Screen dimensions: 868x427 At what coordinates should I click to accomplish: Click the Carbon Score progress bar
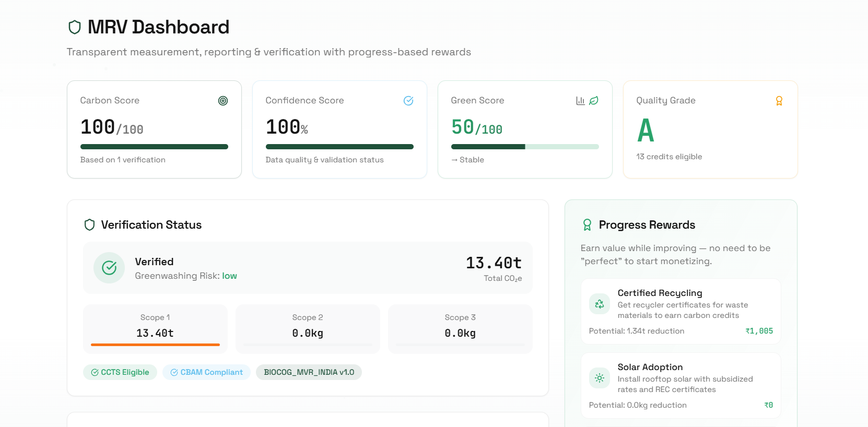pyautogui.click(x=154, y=147)
